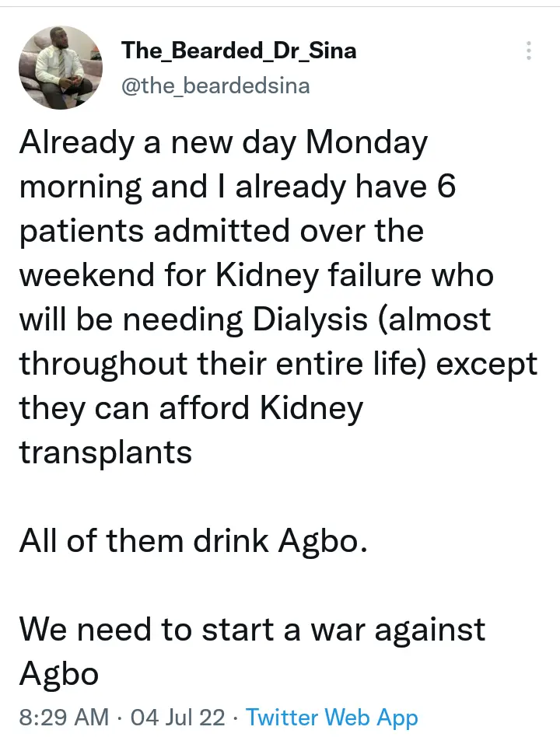The height and width of the screenshot is (737, 560).
Task: Click the words "Already a new day"
Action: (x=158, y=142)
